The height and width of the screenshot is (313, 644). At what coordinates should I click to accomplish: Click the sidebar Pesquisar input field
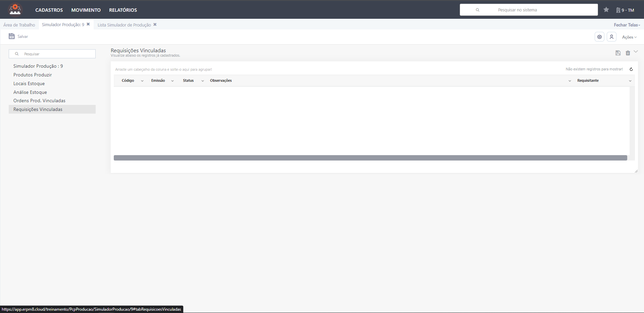pos(52,54)
